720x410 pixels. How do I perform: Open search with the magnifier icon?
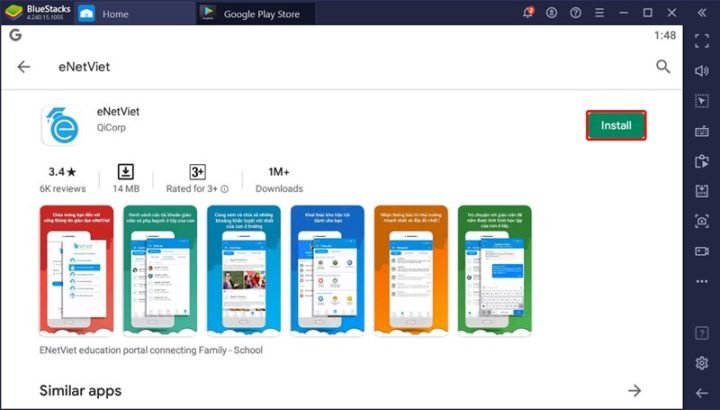663,67
